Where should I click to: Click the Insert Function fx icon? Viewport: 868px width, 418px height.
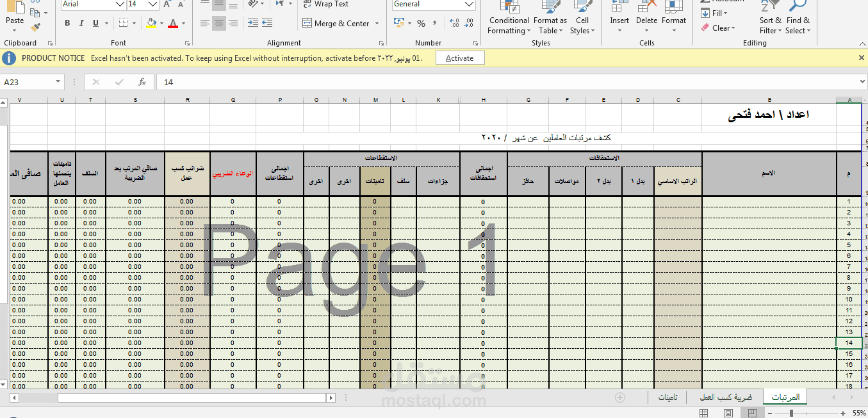click(x=142, y=82)
